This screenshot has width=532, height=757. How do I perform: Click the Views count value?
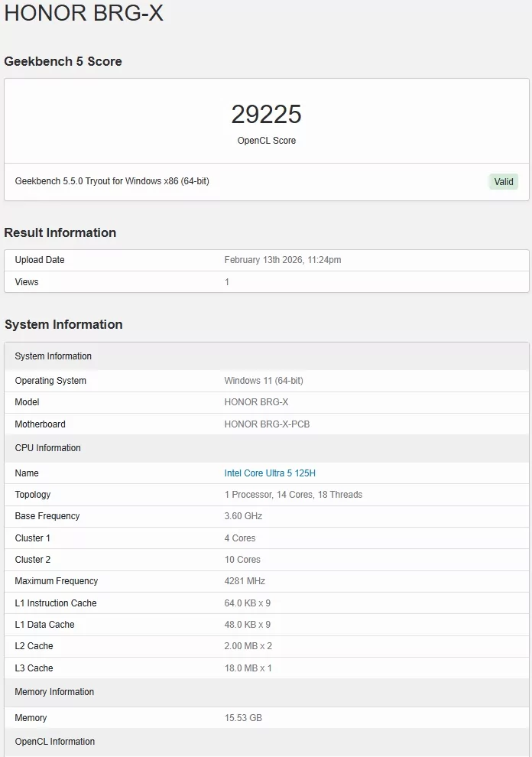click(227, 282)
